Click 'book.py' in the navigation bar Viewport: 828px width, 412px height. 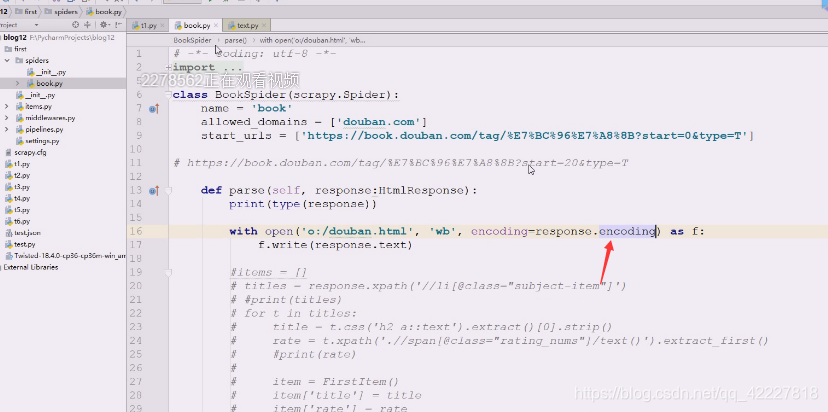point(104,11)
